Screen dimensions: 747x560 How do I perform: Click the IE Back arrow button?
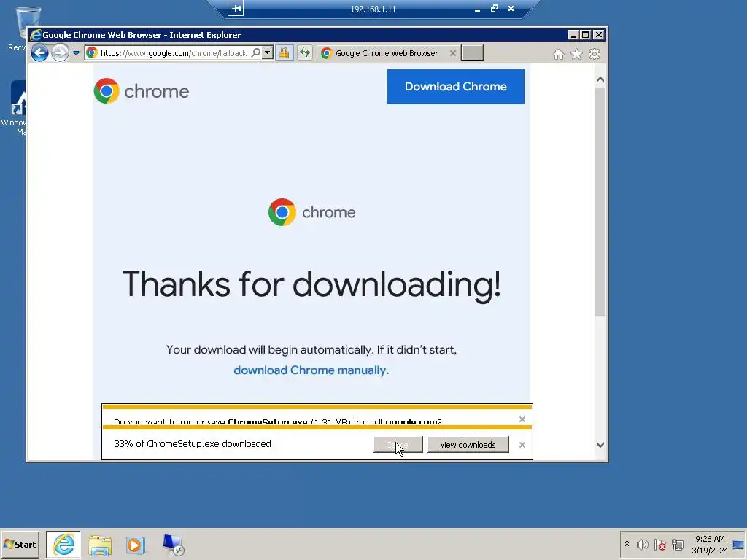39,52
